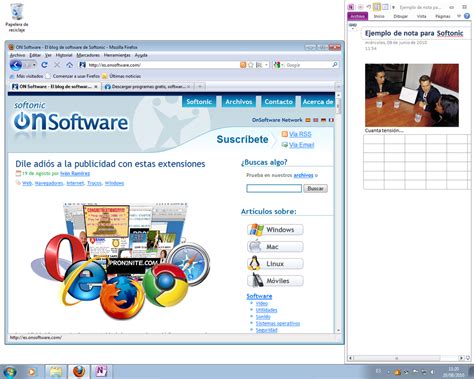Go back with Firefox back arrow
Viewport: 474px width, 379px height.
tap(16, 65)
